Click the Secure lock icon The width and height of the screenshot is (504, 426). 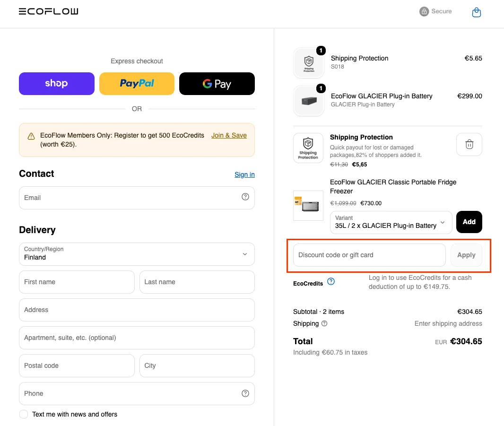pyautogui.click(x=424, y=11)
